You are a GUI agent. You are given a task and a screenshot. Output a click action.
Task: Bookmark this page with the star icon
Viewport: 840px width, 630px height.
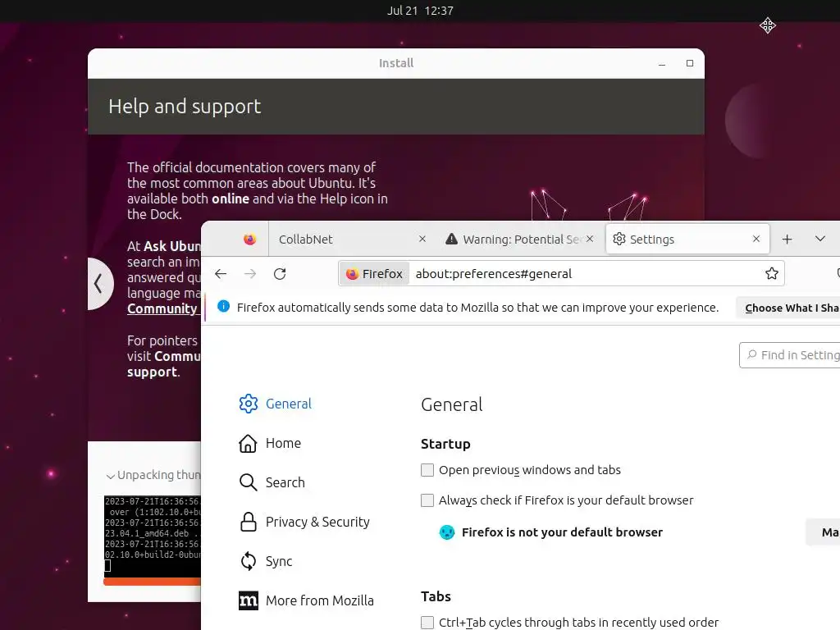point(771,274)
